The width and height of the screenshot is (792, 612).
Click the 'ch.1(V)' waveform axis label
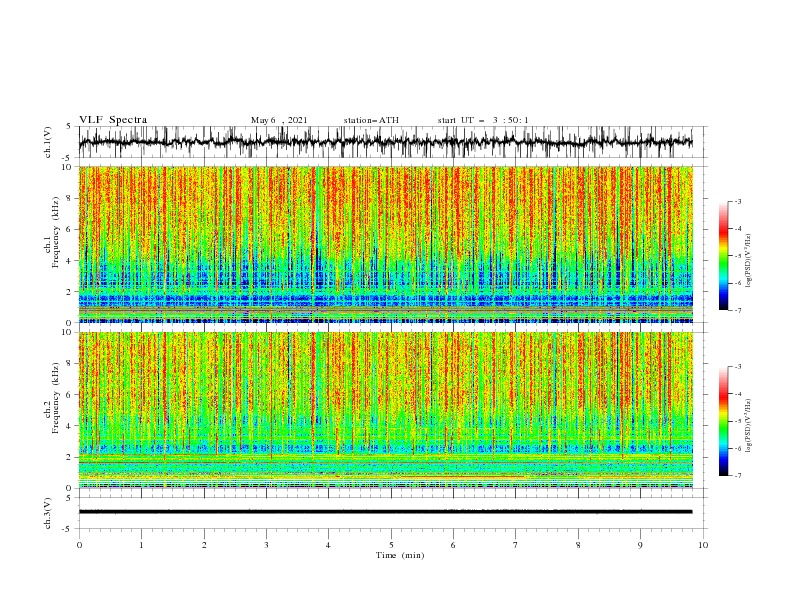click(48, 142)
